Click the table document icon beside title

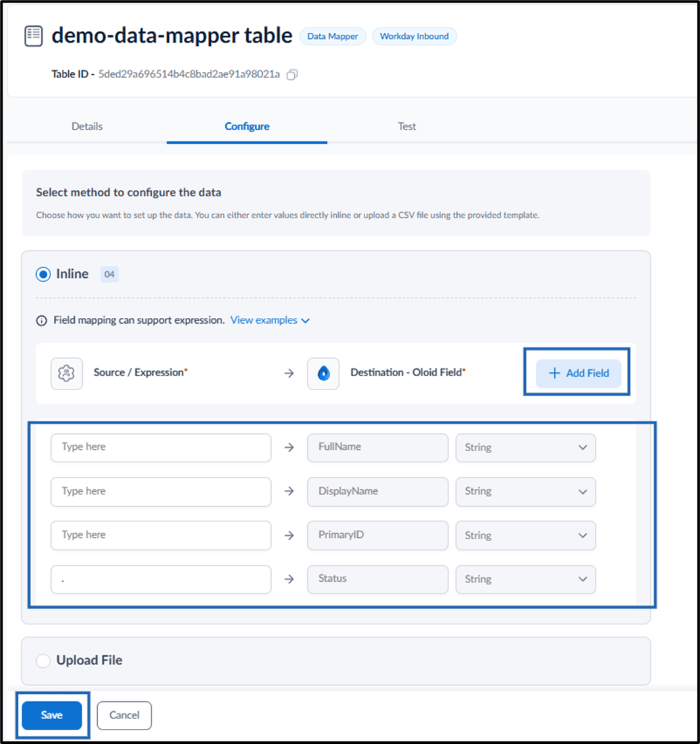(33, 37)
